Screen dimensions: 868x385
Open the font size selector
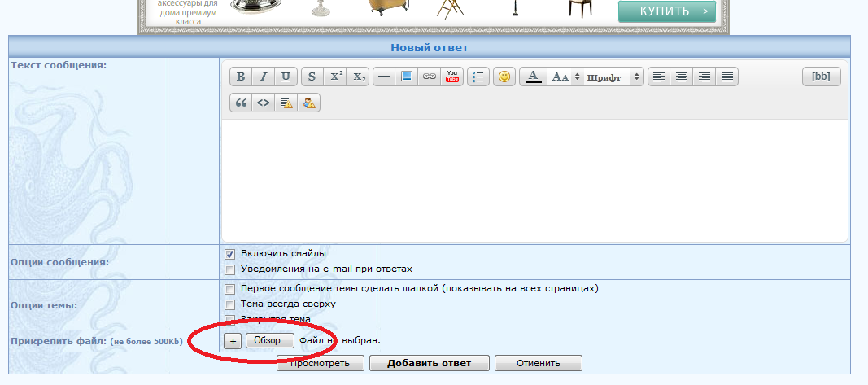(x=565, y=77)
